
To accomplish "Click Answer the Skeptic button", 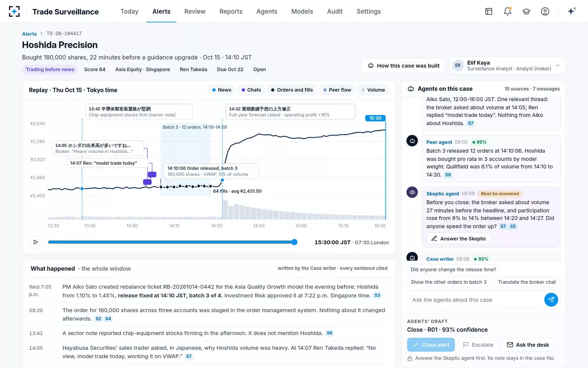I will pos(459,238).
